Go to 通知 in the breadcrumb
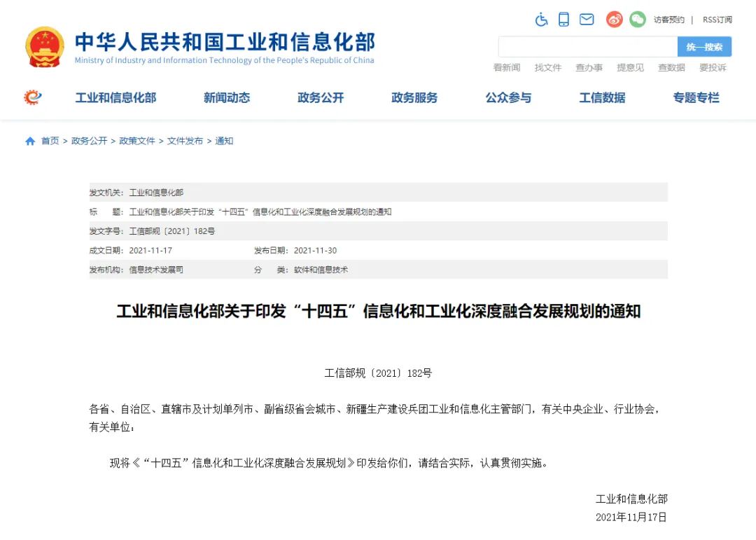The width and height of the screenshot is (756, 540). coord(224,141)
